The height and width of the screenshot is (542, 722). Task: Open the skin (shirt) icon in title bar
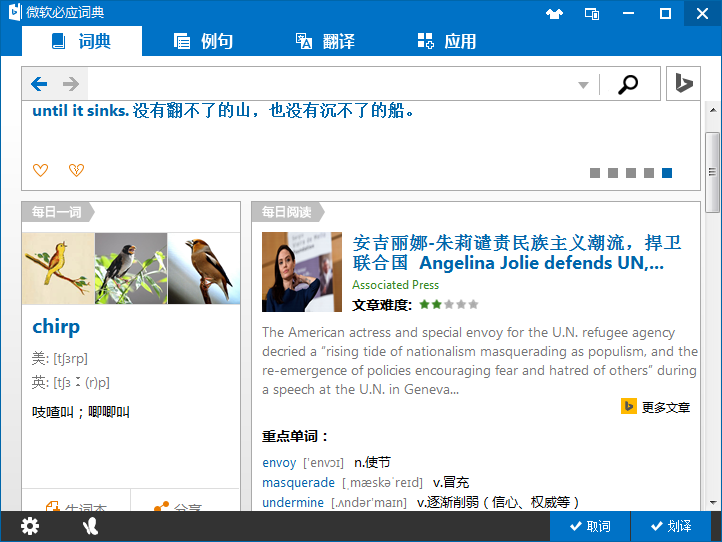click(554, 14)
